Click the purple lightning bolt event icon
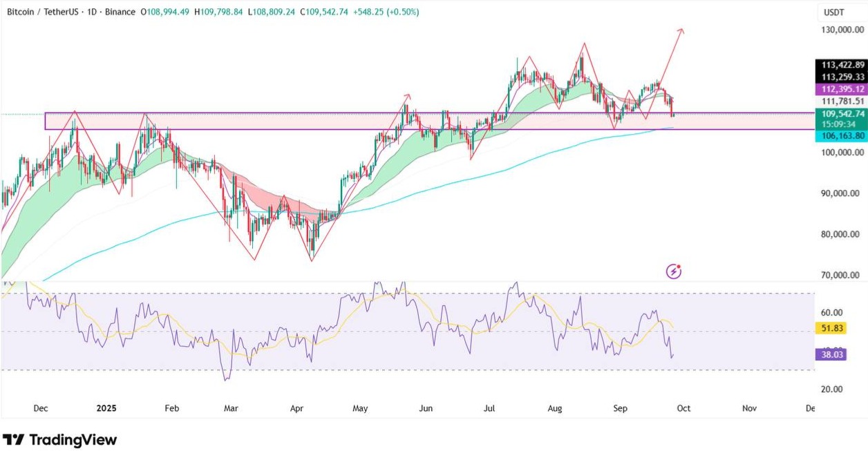 coord(674,271)
